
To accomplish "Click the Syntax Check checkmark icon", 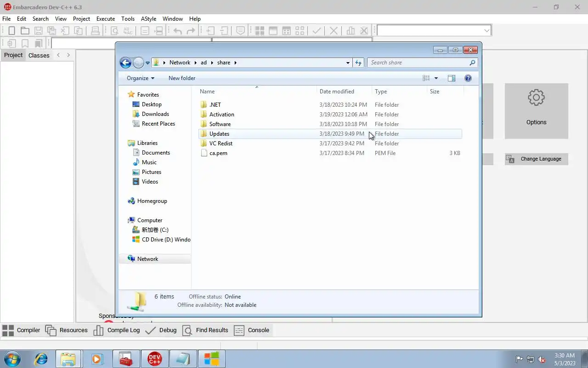I will [x=317, y=31].
